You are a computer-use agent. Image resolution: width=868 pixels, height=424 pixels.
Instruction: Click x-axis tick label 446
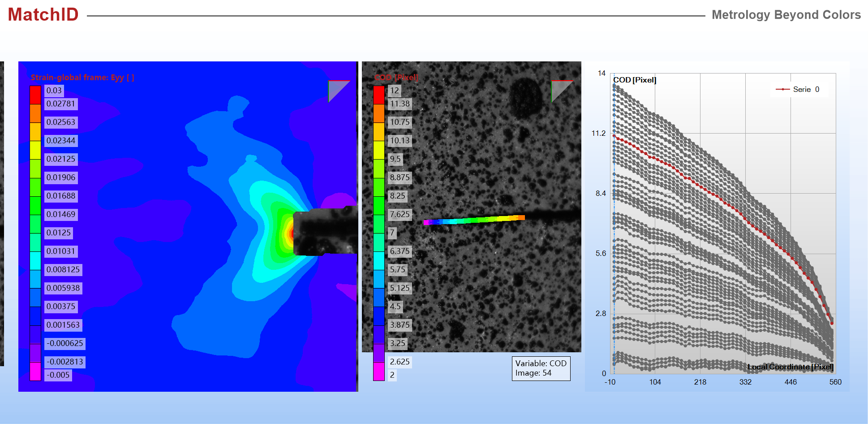tap(791, 382)
